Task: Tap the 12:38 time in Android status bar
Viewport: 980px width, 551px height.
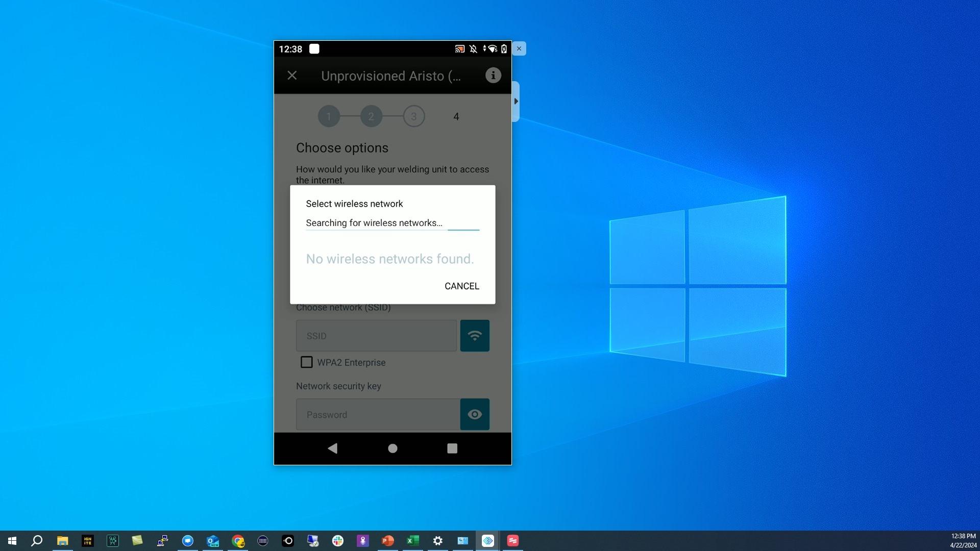Action: coord(290,49)
